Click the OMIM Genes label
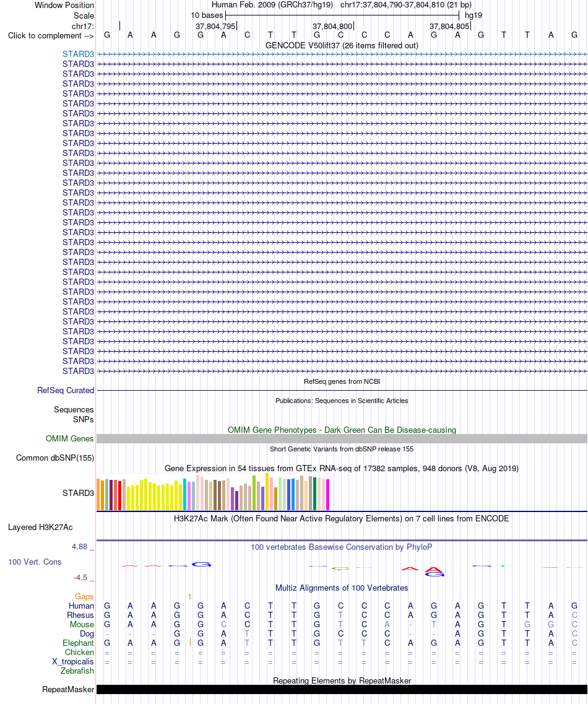This screenshot has height=704, width=588. click(69, 438)
